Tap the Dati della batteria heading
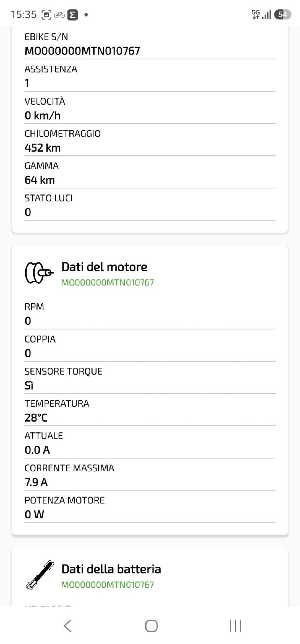The height and width of the screenshot is (644, 300). pyautogui.click(x=111, y=569)
